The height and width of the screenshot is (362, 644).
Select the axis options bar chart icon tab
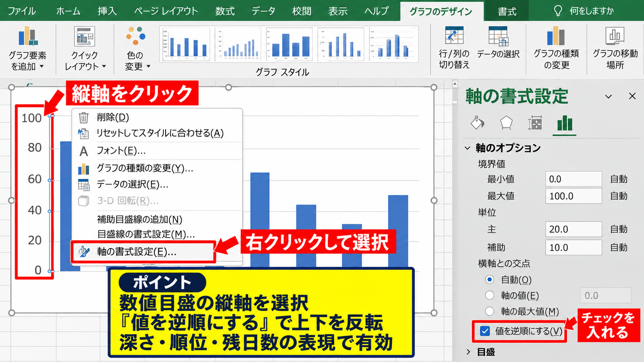pyautogui.click(x=565, y=123)
